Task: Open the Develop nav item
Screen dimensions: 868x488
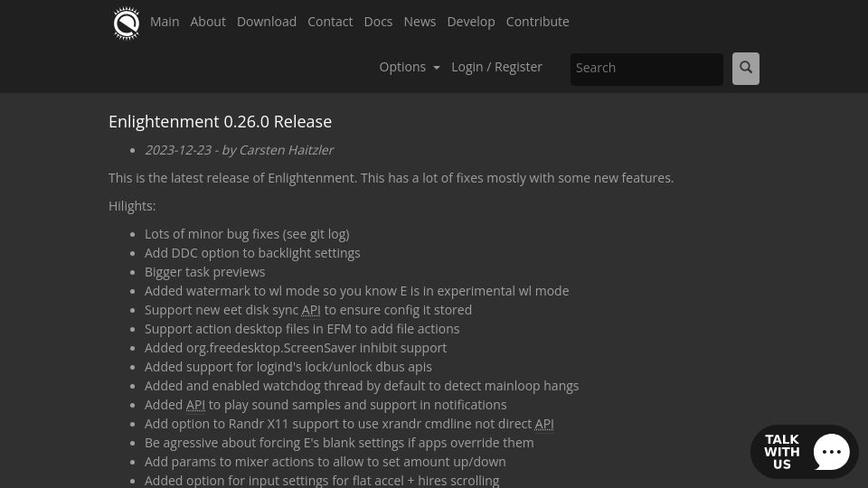Action: tap(470, 22)
